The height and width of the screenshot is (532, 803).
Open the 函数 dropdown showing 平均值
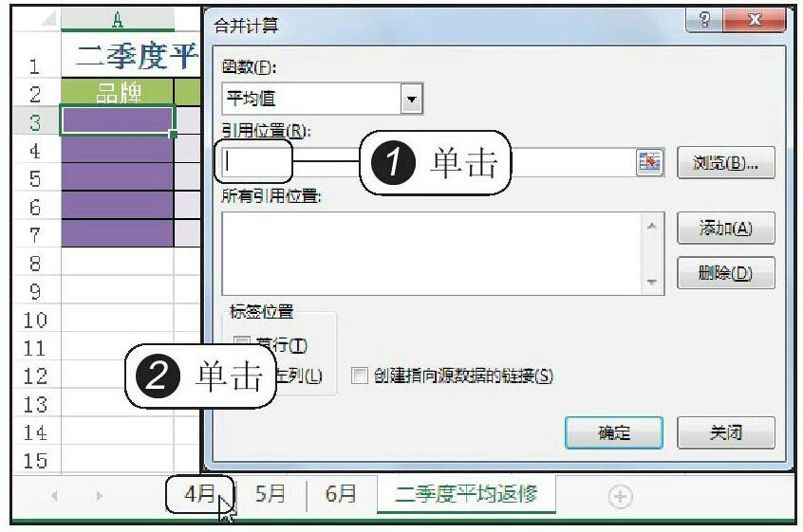coord(411,99)
